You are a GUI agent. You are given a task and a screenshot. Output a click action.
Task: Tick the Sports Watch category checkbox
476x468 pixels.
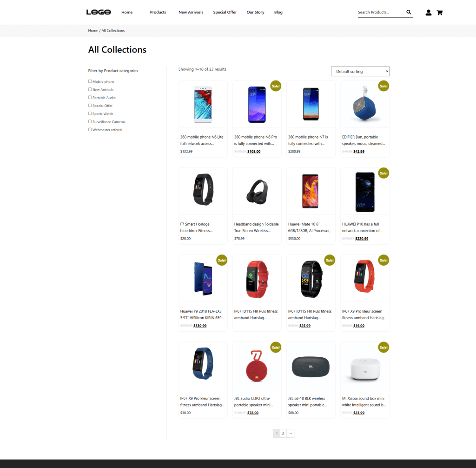90,114
